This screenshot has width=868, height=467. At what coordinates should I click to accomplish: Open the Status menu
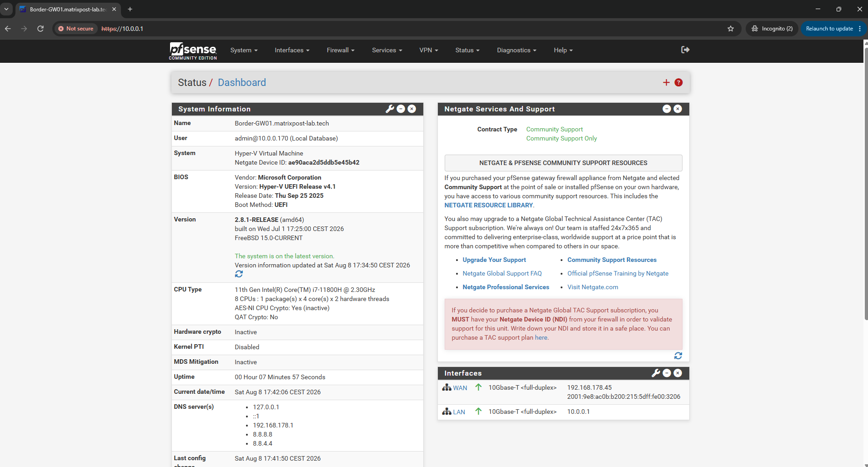pos(467,50)
